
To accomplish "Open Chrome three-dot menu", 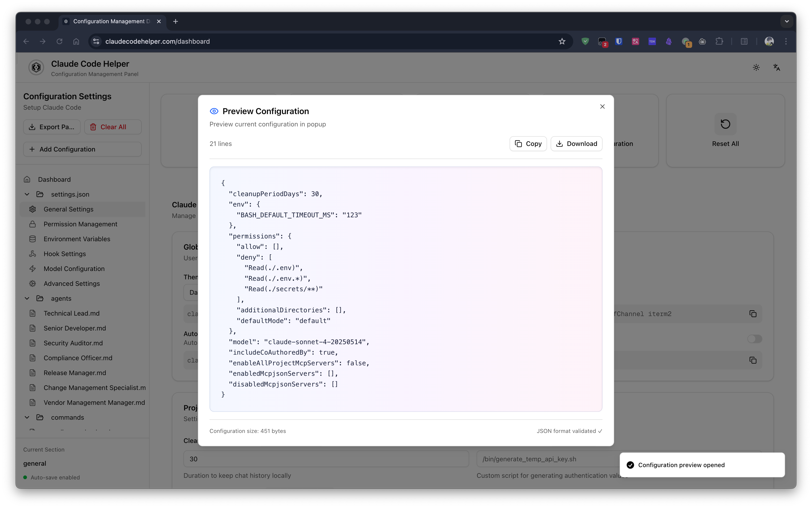I will [x=786, y=41].
